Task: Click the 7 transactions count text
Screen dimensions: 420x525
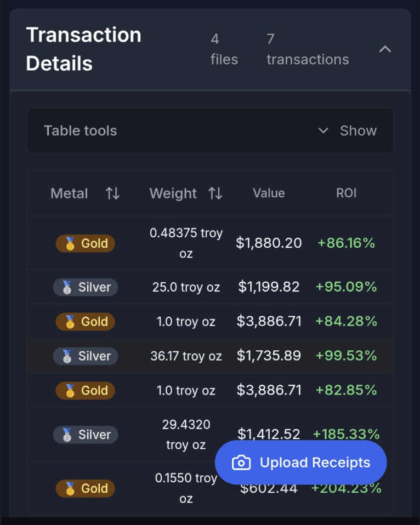Action: point(308,49)
